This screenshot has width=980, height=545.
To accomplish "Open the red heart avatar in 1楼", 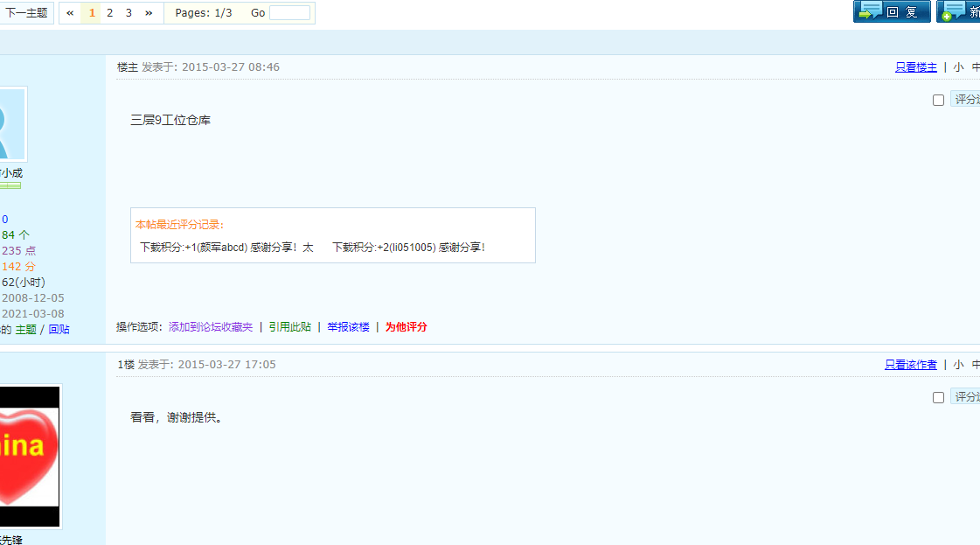I will pos(29,456).
